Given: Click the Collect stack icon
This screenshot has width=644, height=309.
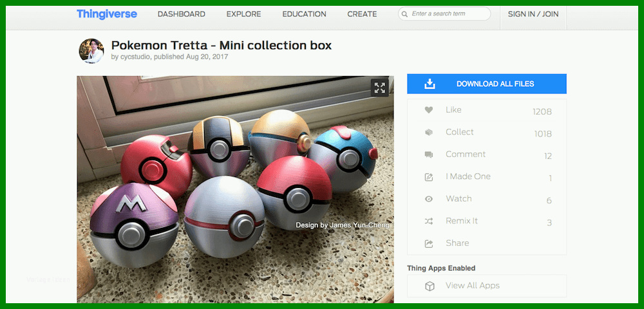Looking at the screenshot, I should pyautogui.click(x=429, y=132).
